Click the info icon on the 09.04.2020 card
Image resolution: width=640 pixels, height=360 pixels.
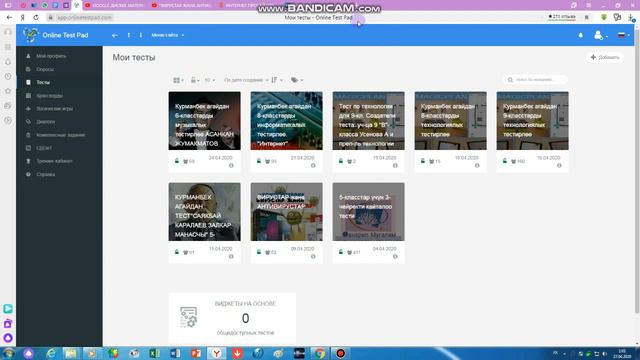pyautogui.click(x=313, y=257)
